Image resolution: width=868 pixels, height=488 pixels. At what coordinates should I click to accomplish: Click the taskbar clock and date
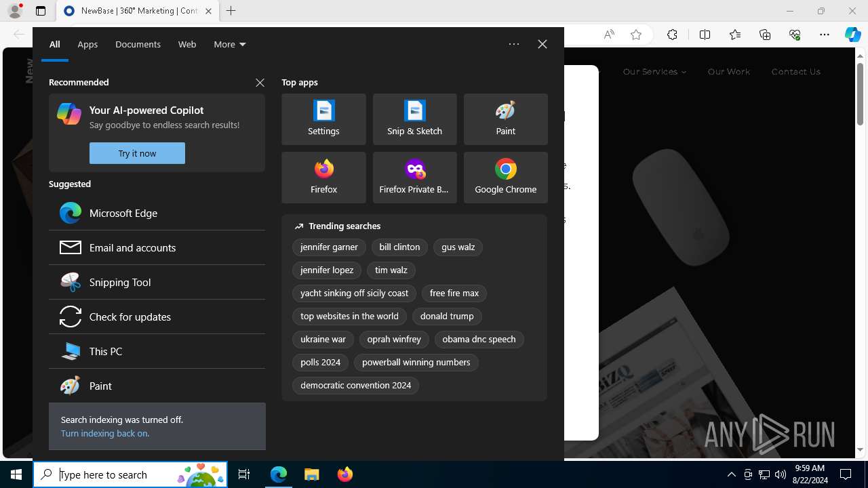click(x=809, y=474)
